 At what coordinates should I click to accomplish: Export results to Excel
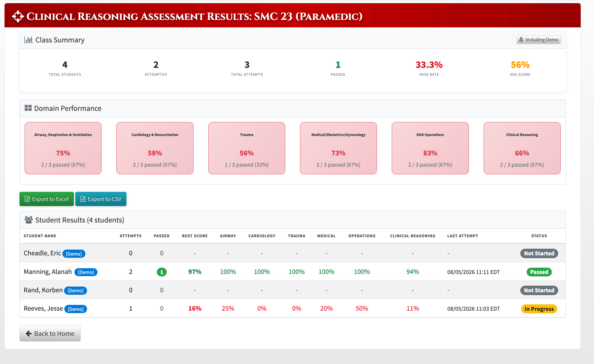[47, 199]
